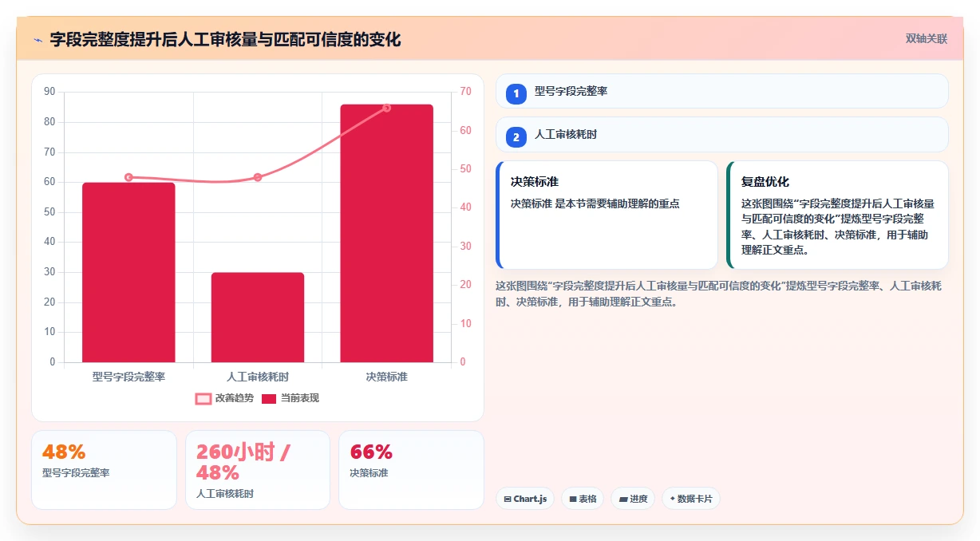Click the 66% stat value
980x541 pixels.
(371, 452)
